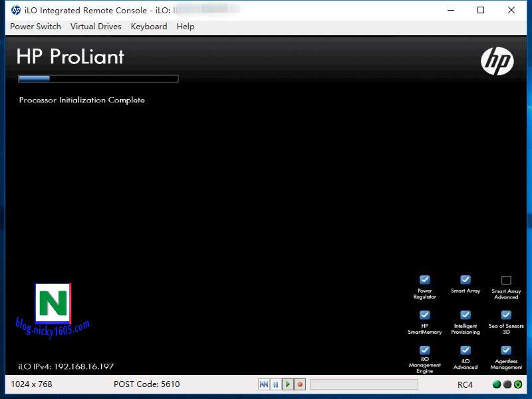Click the pause playback button

click(275, 384)
